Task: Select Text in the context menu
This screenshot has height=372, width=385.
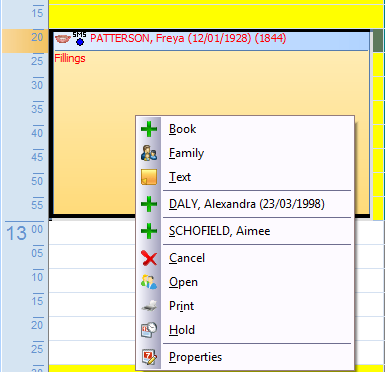Action: click(245, 177)
